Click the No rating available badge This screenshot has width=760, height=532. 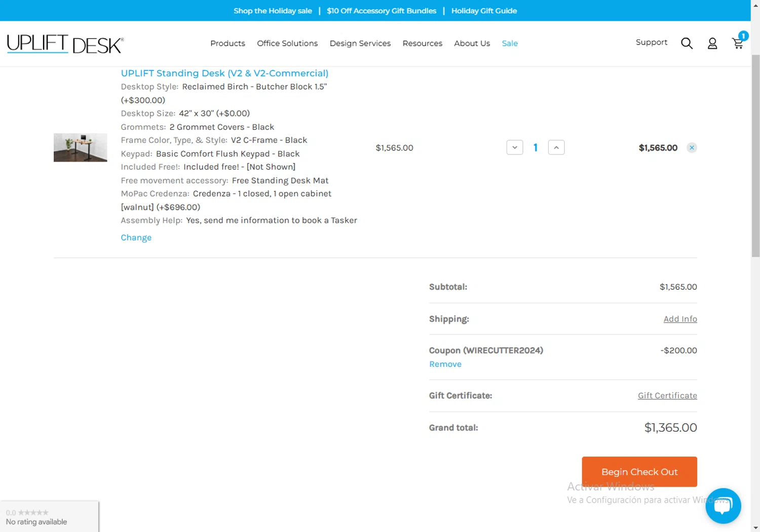pyautogui.click(x=49, y=517)
